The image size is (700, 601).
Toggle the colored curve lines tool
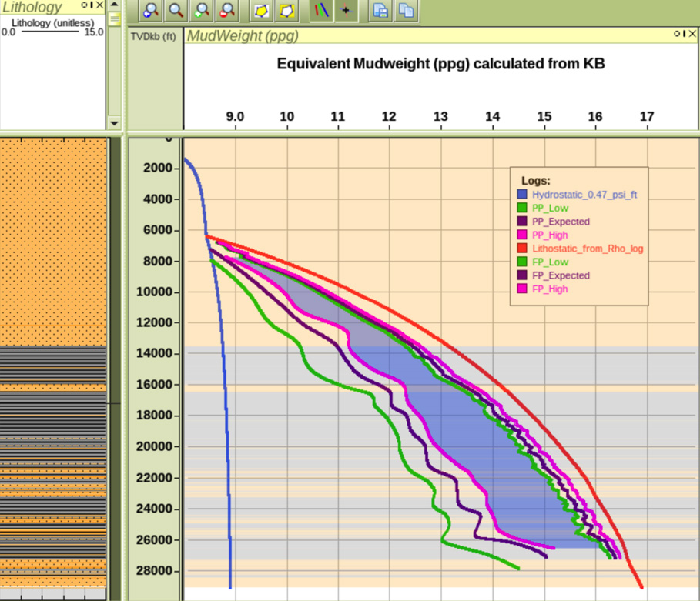(x=321, y=10)
